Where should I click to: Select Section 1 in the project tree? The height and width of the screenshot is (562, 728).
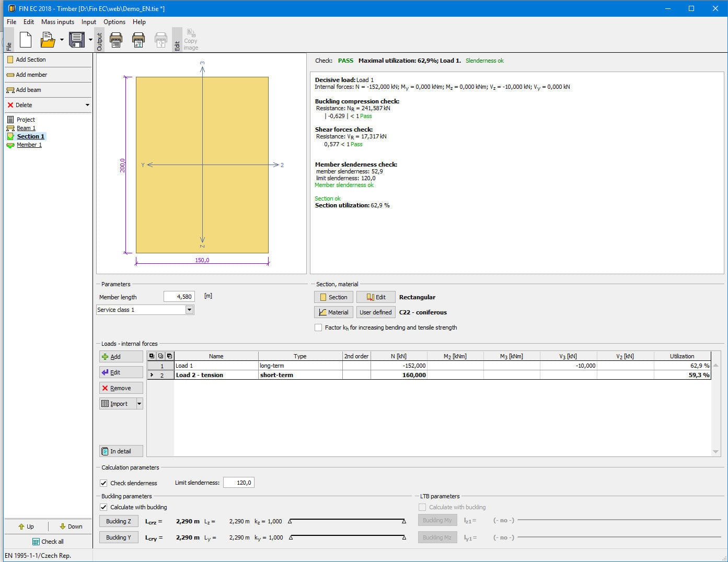[30, 136]
